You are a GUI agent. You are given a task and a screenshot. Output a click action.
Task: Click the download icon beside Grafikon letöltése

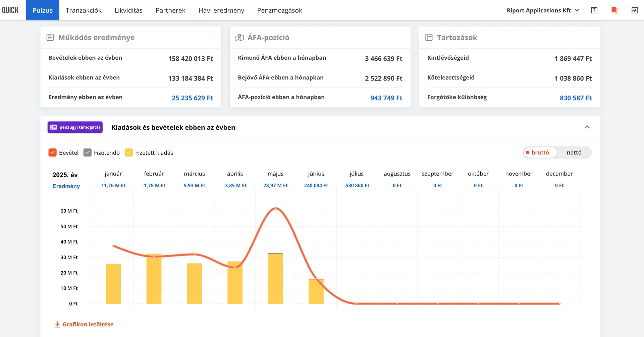[x=57, y=324]
